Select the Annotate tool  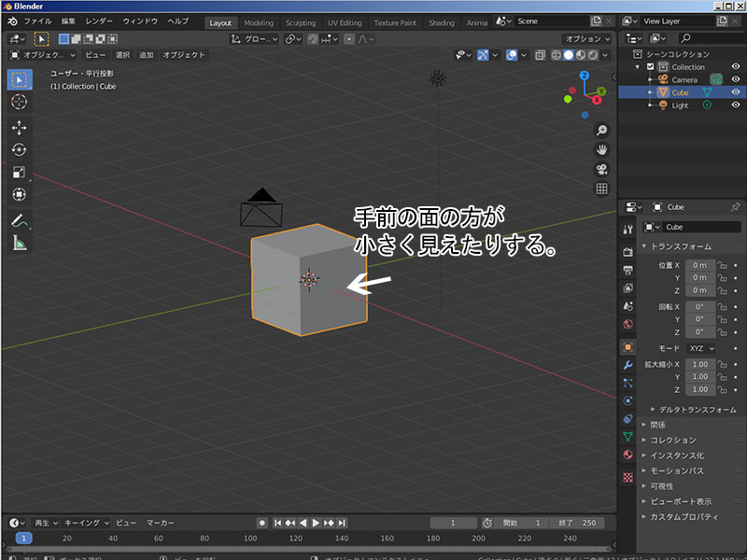[19, 220]
